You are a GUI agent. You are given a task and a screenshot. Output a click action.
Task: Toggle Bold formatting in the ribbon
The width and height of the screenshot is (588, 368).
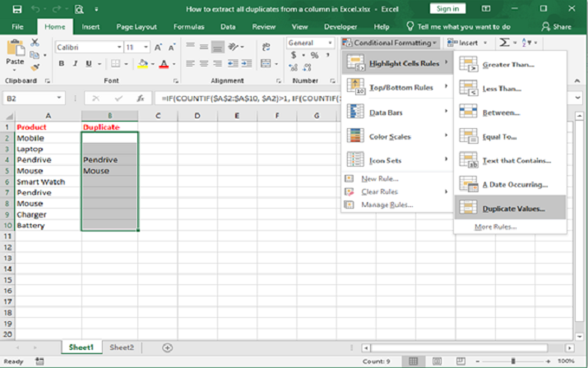[63, 64]
